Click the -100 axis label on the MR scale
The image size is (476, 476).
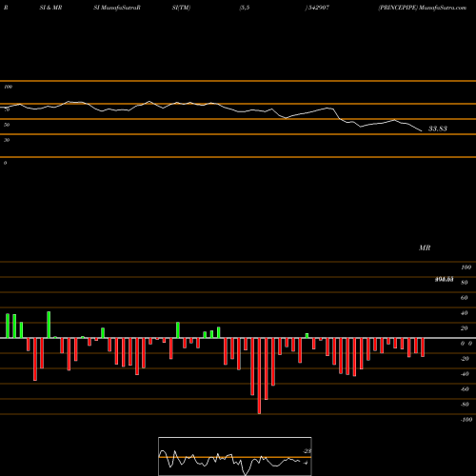click(x=466, y=420)
